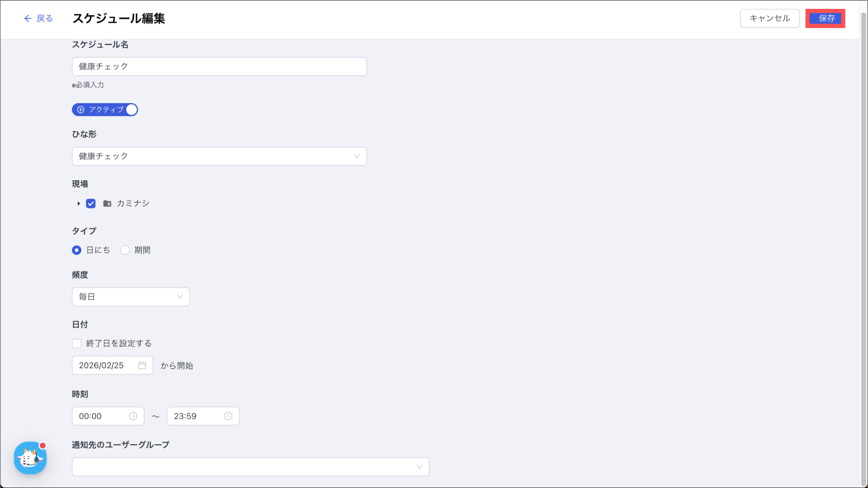This screenshot has height=488, width=868.
Task: Uncheck the カミナシ site checkbox
Action: (x=91, y=204)
